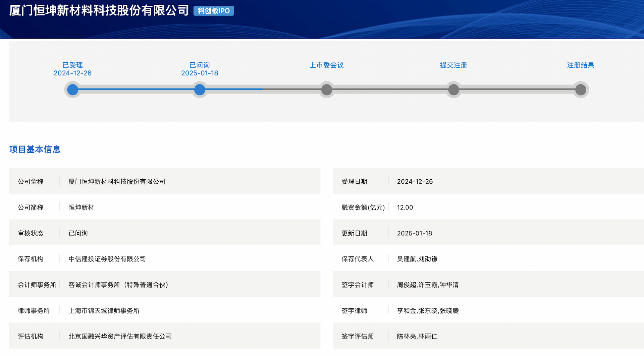Open the 上市委会议 stage label
This screenshot has width=644, height=356.
[326, 65]
